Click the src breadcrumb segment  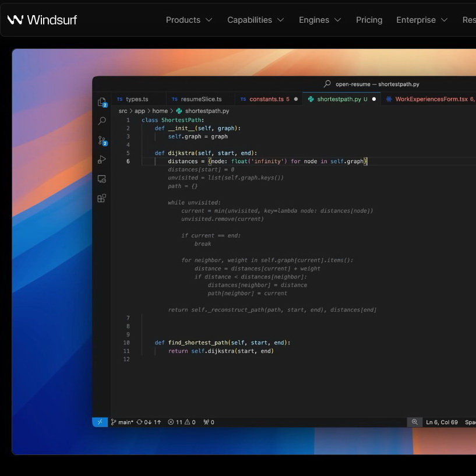[x=123, y=111]
